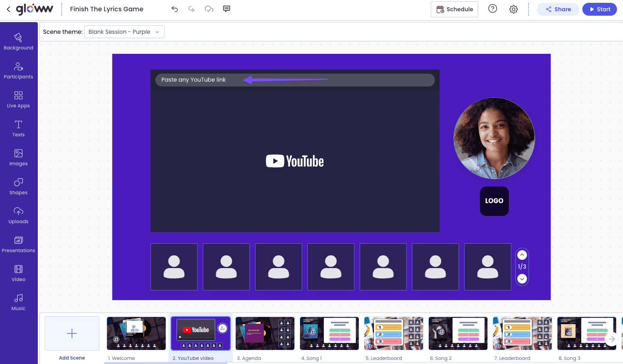Click the Paste any YouTube link field
Image resolution: width=623 pixels, height=364 pixels.
(295, 80)
